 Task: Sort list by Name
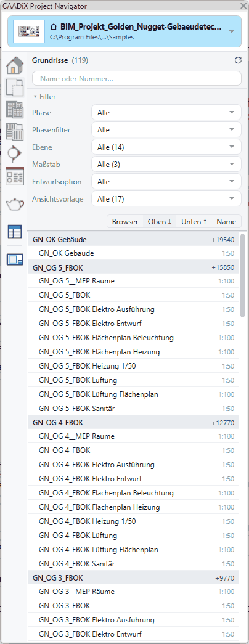click(x=226, y=222)
